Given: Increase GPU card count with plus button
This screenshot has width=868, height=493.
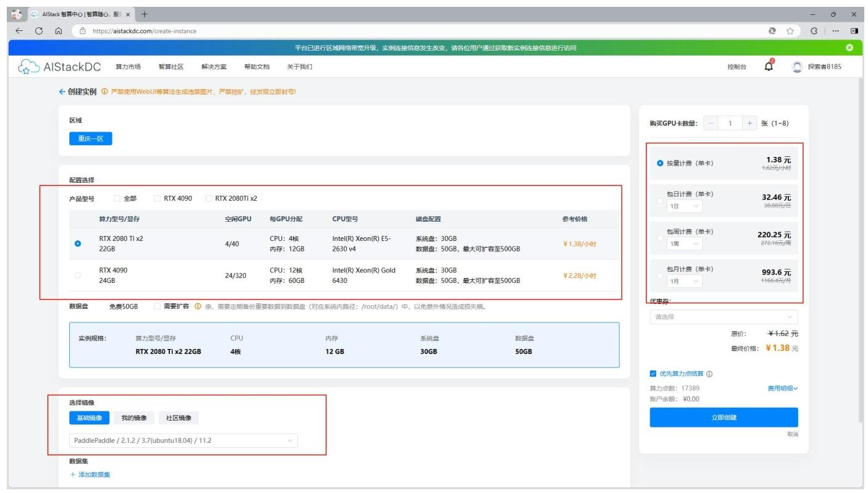Looking at the screenshot, I should pyautogui.click(x=749, y=124).
